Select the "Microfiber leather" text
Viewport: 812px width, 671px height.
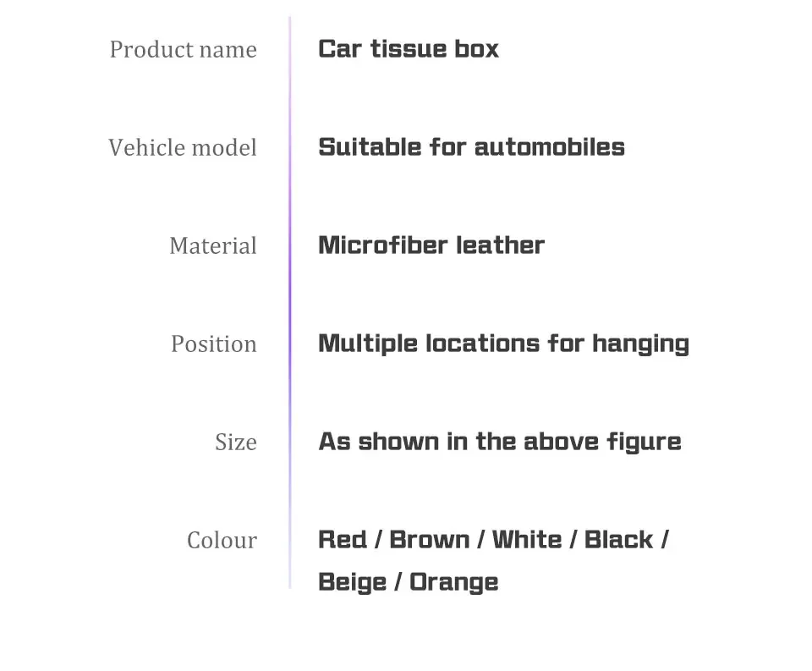pos(431,245)
